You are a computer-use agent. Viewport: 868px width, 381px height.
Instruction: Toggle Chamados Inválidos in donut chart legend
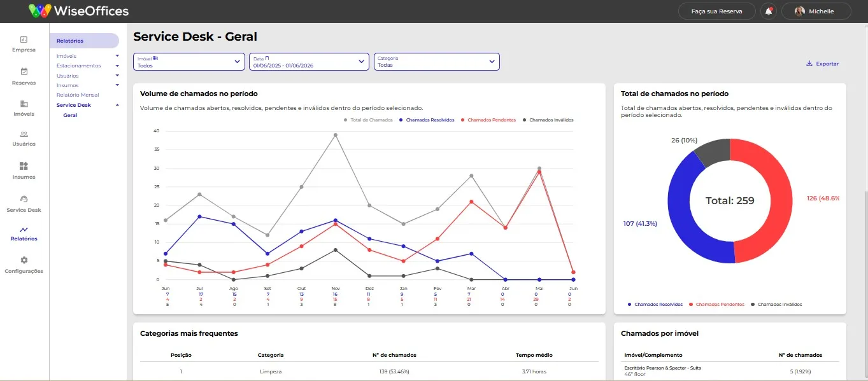(x=776, y=304)
